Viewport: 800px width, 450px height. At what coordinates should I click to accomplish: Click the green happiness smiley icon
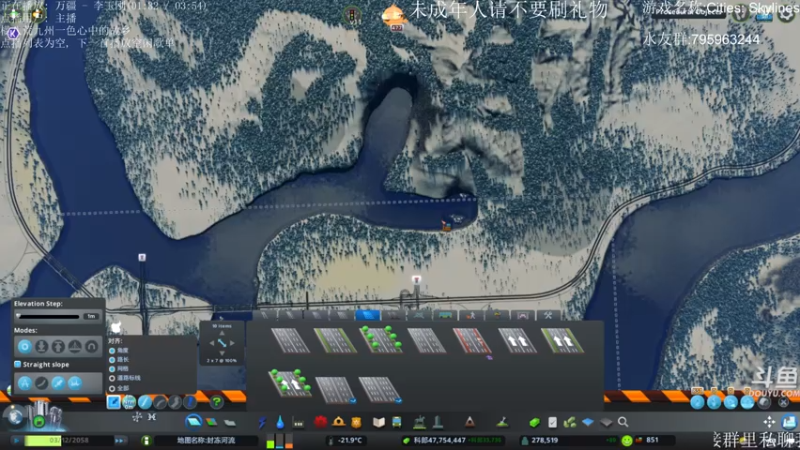pos(627,440)
